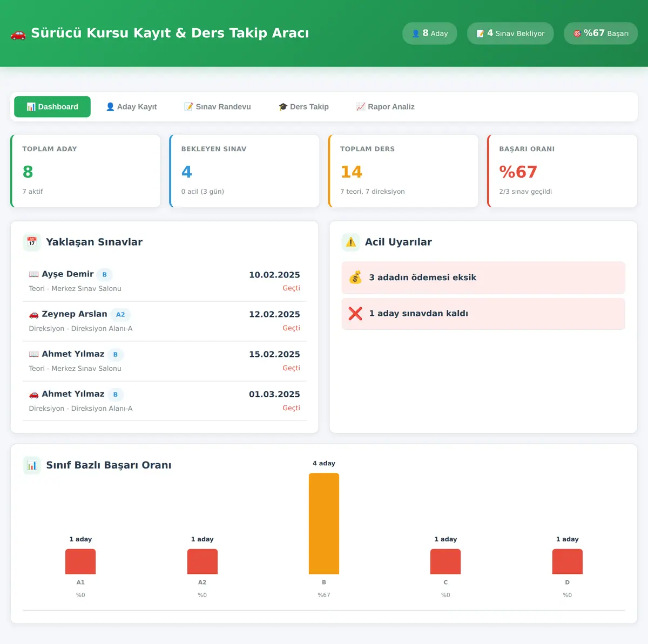Click the date 15.02.2025 in exam list

tap(274, 354)
